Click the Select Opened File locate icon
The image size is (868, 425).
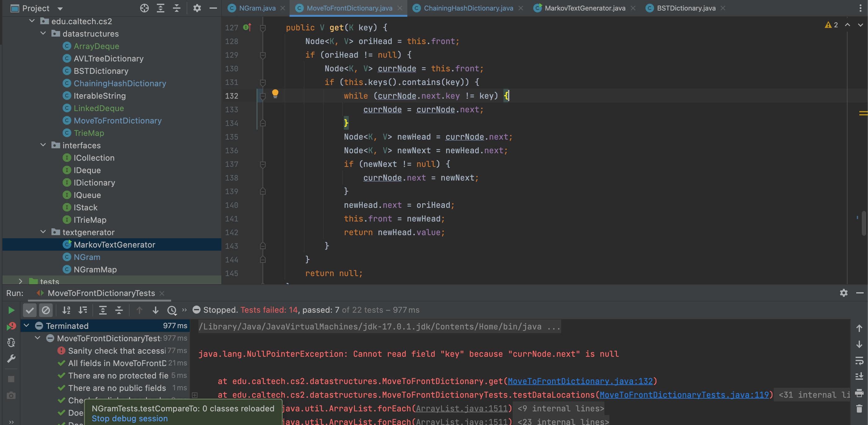(144, 8)
